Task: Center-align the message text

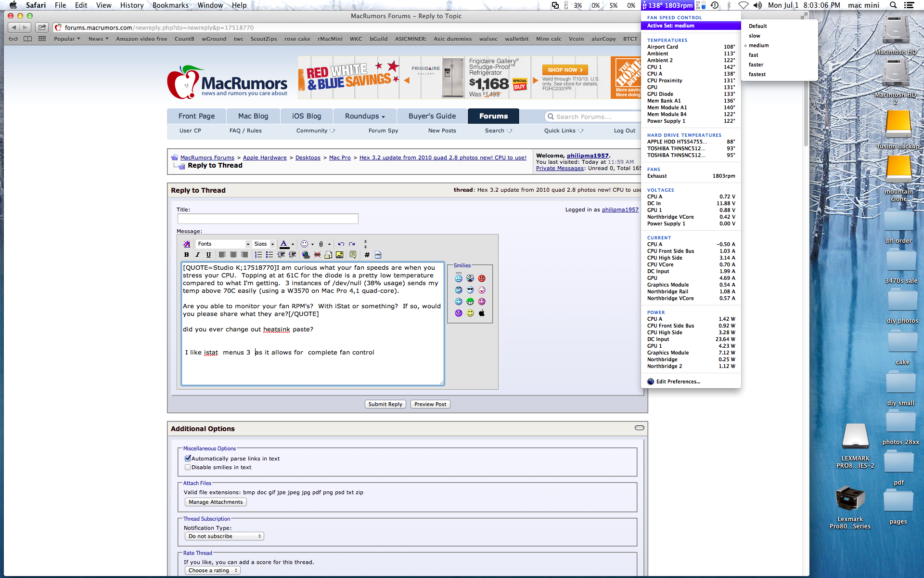Action: (x=233, y=255)
